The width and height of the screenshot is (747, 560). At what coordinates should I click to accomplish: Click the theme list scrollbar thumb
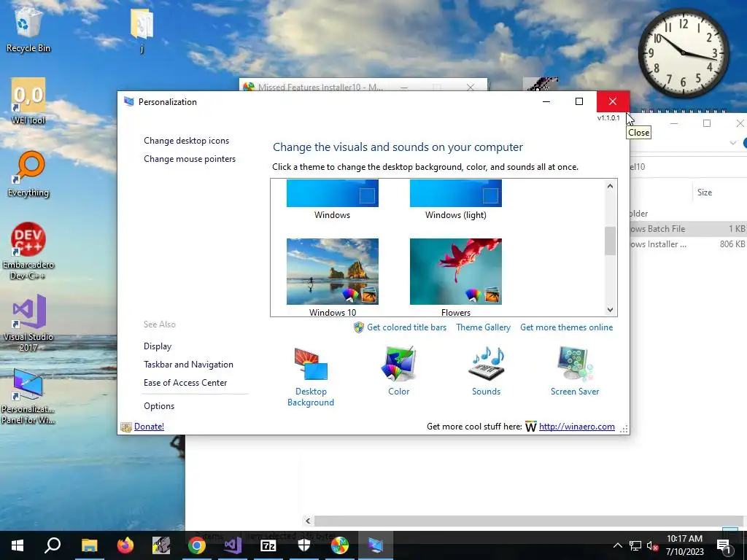(611, 241)
